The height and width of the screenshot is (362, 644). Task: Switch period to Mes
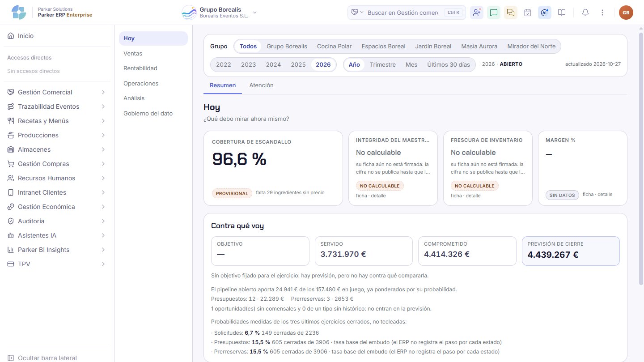[411, 64]
